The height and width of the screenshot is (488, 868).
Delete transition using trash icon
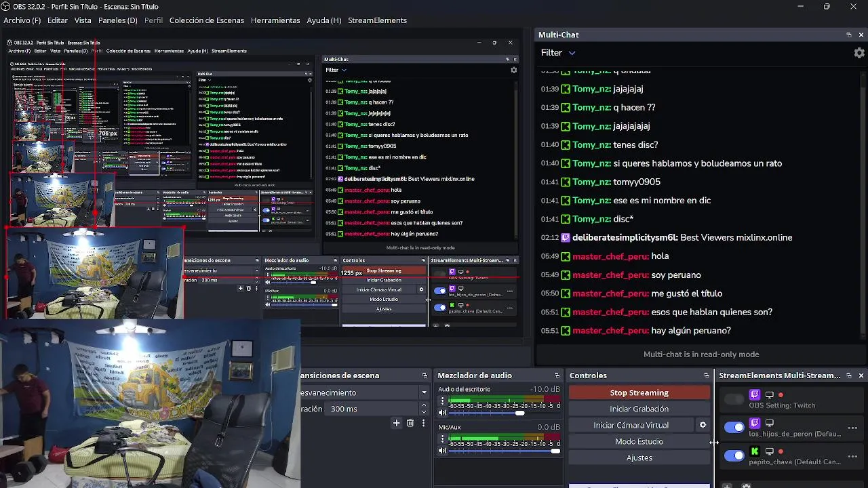(410, 423)
